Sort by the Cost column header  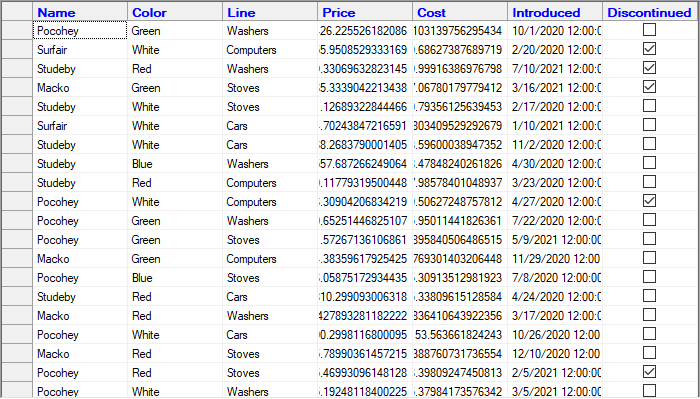pos(460,12)
